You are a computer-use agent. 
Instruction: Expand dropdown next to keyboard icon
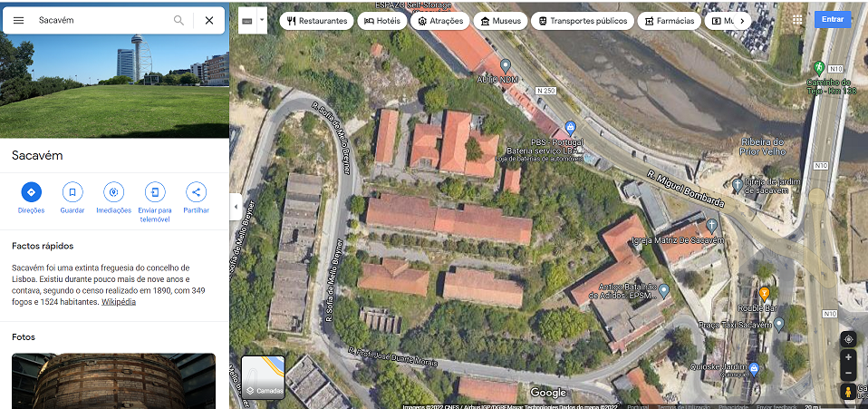click(x=262, y=20)
